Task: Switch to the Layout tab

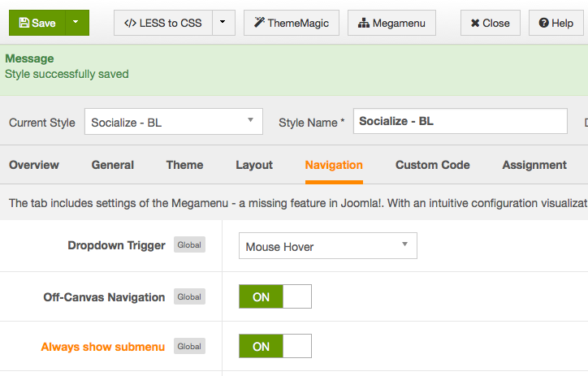Action: coord(254,165)
